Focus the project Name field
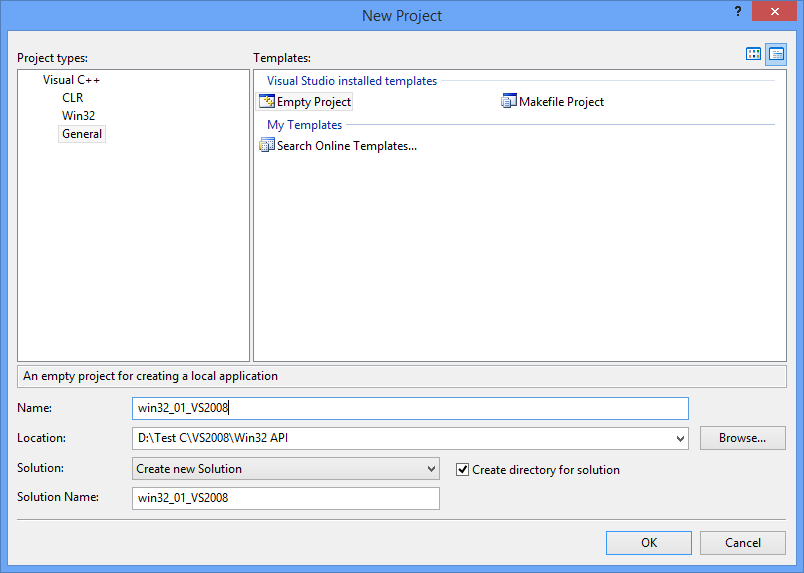The height and width of the screenshot is (573, 804). click(410, 408)
